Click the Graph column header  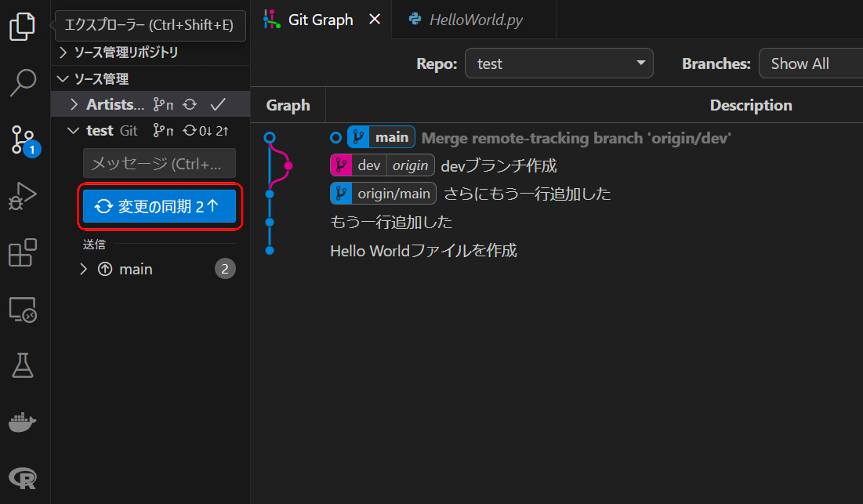pos(288,105)
